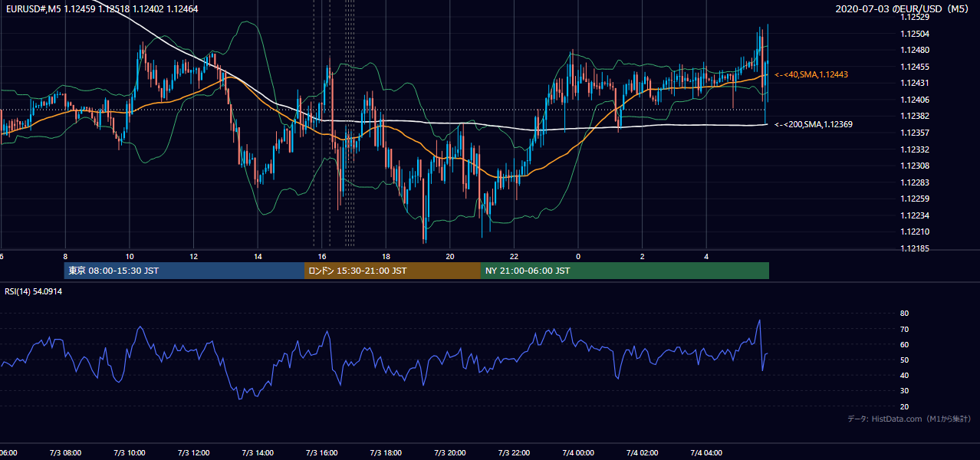
Task: Click the RSI 20 level label
Action: (x=904, y=406)
